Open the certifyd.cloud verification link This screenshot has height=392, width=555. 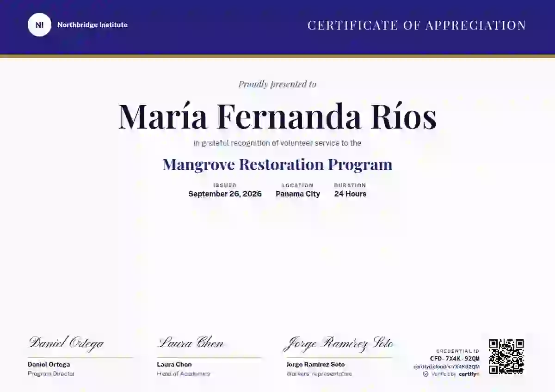pyautogui.click(x=446, y=367)
